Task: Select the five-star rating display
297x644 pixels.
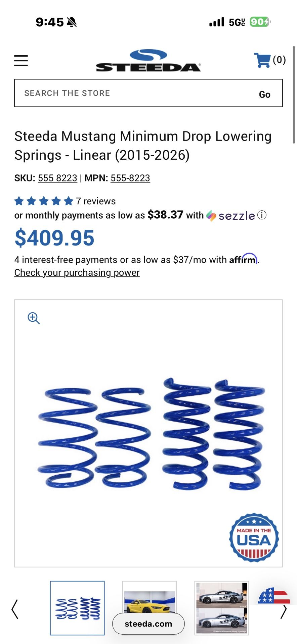Action: [x=43, y=201]
